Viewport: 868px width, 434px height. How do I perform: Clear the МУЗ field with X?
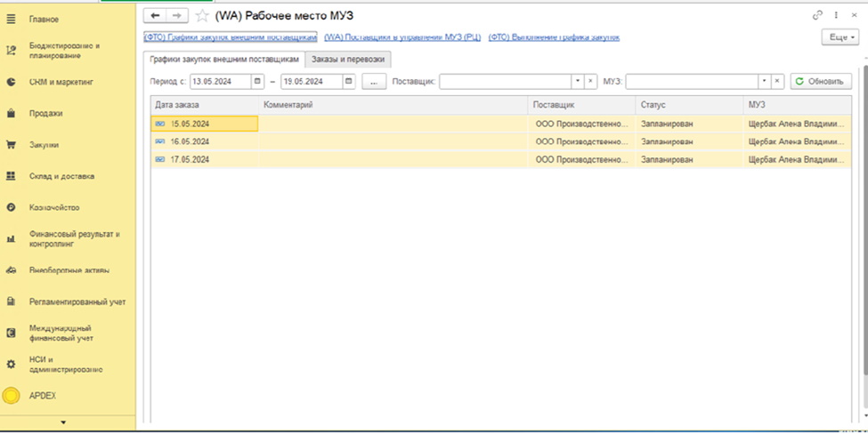(x=776, y=81)
